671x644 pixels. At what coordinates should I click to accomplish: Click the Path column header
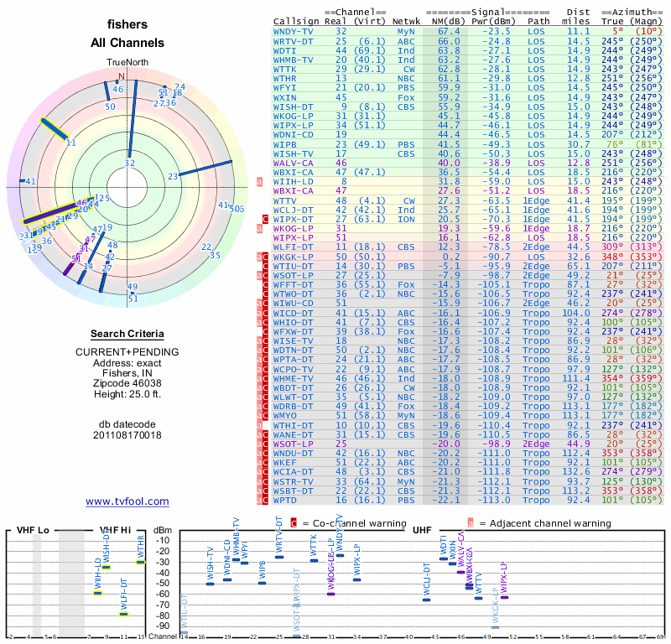(x=538, y=22)
